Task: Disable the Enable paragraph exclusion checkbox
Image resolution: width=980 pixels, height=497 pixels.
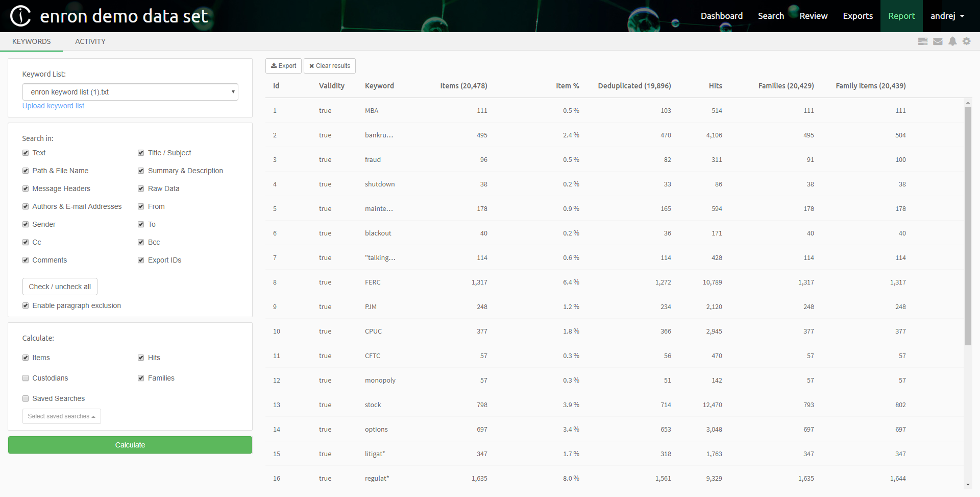Action: [25, 305]
